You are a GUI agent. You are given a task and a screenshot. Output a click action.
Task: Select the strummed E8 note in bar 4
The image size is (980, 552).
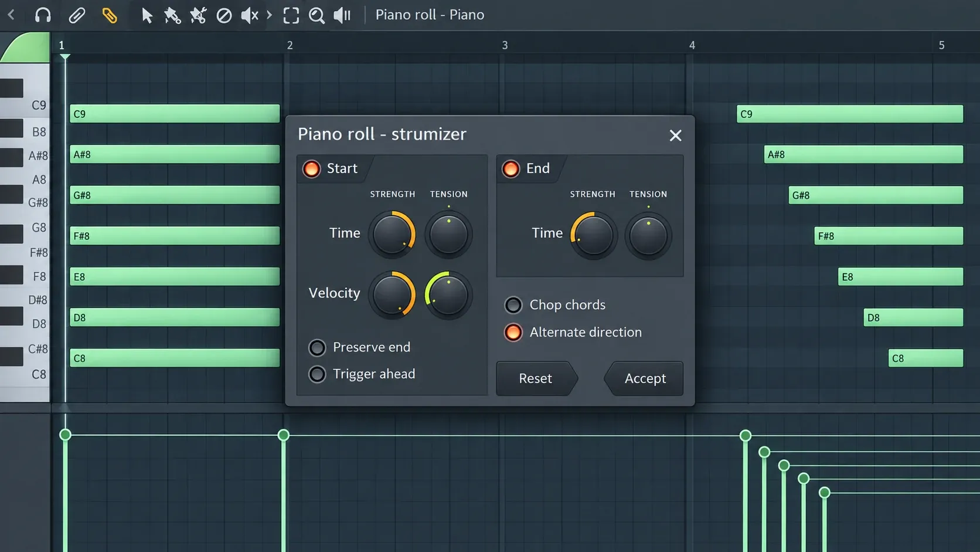point(901,276)
